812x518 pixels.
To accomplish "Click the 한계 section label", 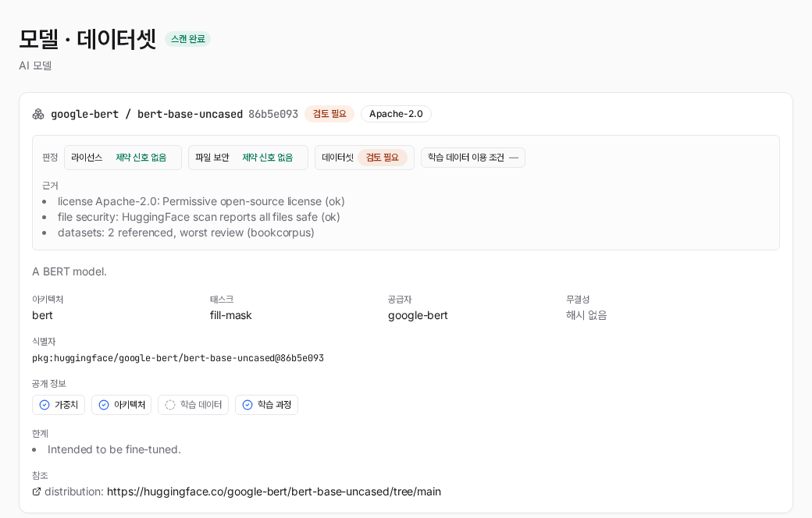I will click(x=40, y=434).
